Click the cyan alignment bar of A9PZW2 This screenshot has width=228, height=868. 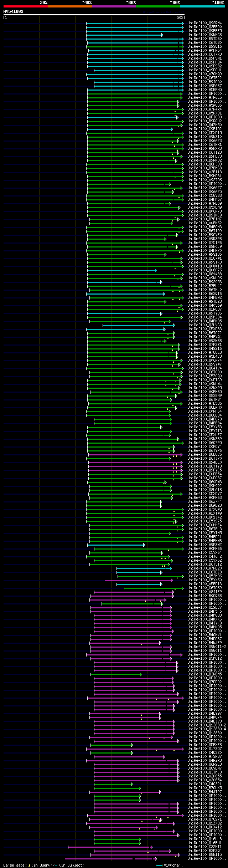(116, 545)
